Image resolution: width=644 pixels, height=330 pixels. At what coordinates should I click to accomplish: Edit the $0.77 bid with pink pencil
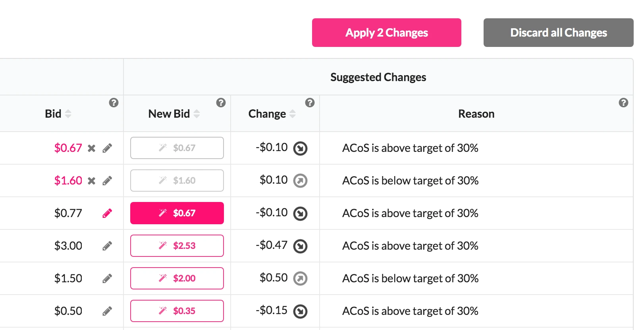[107, 214]
